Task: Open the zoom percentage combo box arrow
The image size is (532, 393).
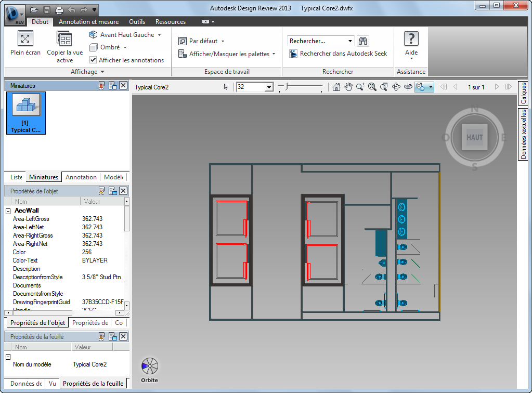Action: [x=269, y=87]
